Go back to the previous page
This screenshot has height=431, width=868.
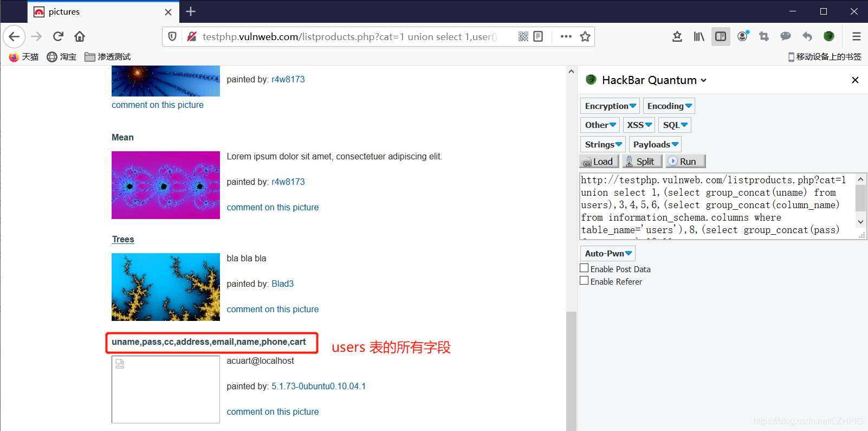pyautogui.click(x=14, y=36)
